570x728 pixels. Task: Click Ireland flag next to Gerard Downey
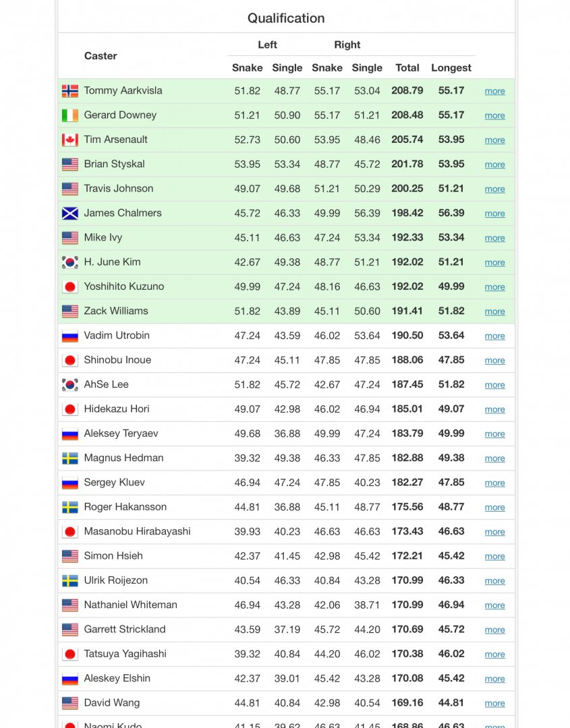coord(70,115)
